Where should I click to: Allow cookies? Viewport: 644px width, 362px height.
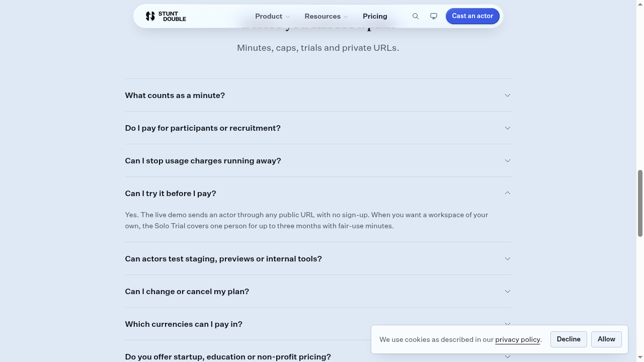coord(606,339)
